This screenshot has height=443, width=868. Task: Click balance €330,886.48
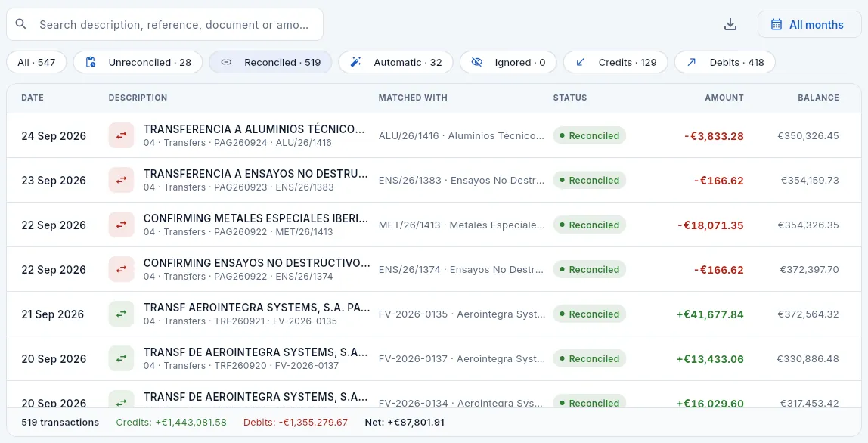(808, 359)
